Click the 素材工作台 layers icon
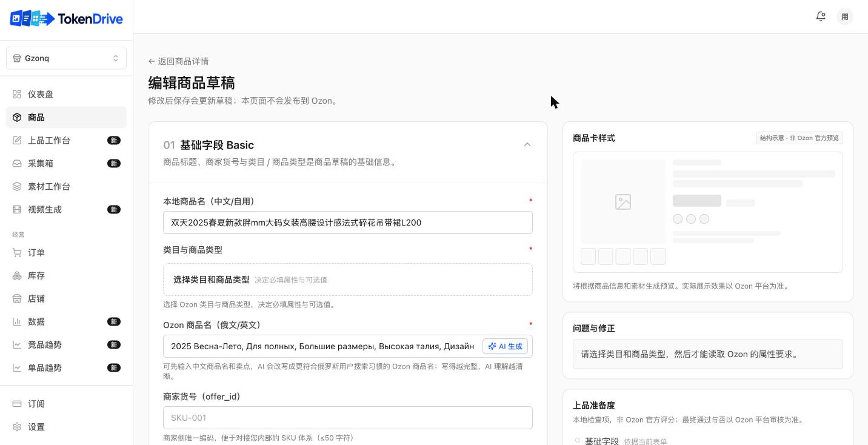This screenshot has width=868, height=445. coord(17,186)
